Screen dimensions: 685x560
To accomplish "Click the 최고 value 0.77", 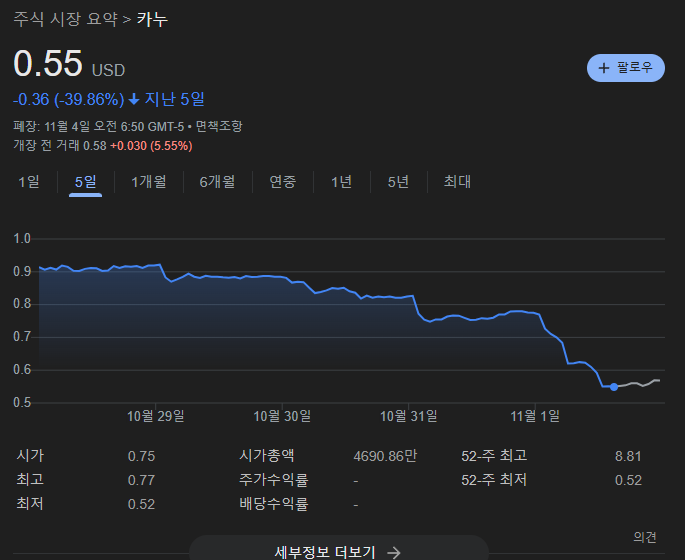I will pos(141,480).
